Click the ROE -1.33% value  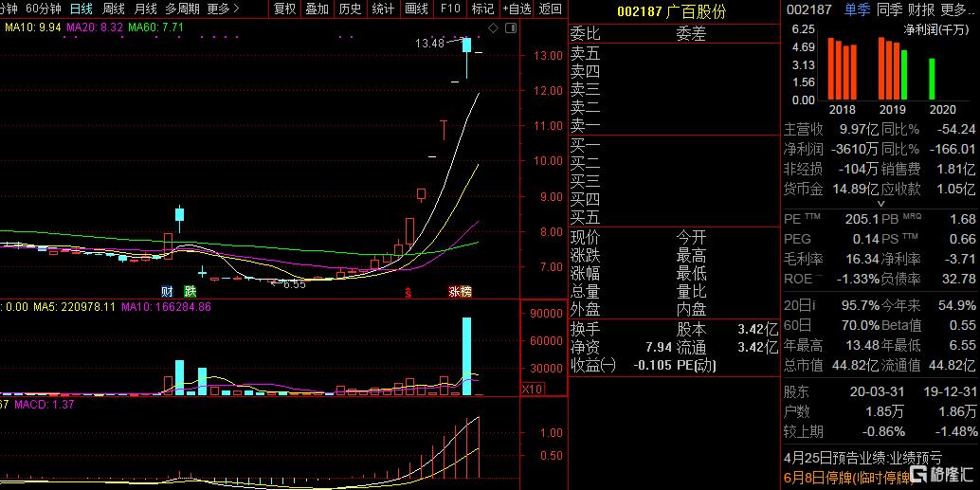point(858,279)
